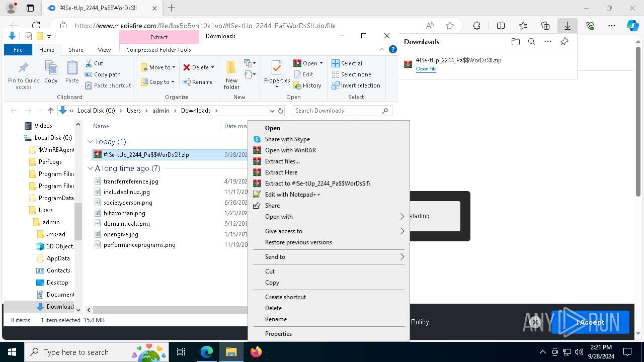Choose Properties in context menu
The width and height of the screenshot is (644, 362).
coord(329,334)
